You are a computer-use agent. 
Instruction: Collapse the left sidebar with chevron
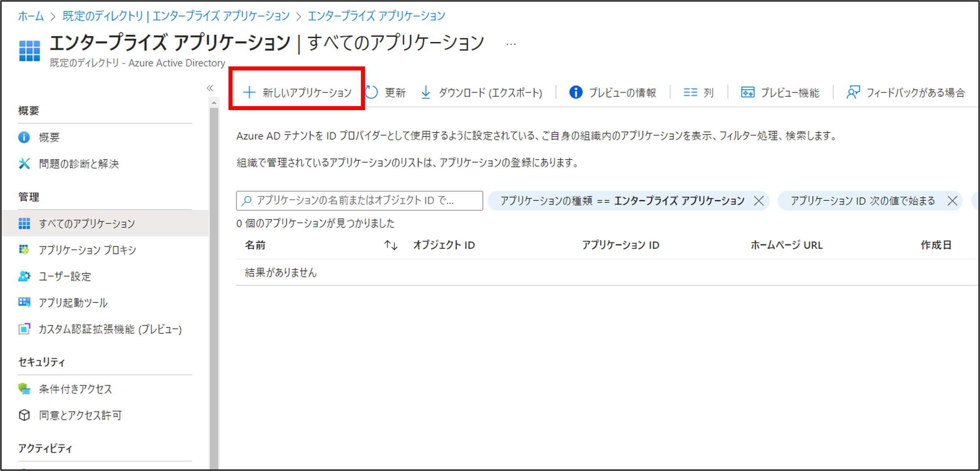point(210,88)
